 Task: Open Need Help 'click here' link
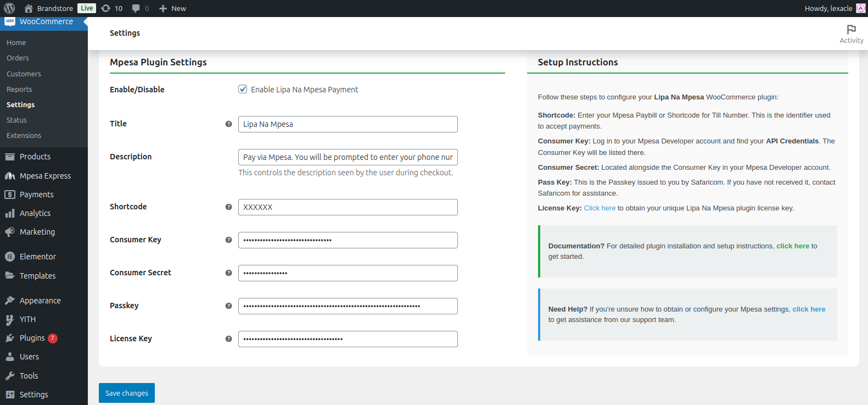tap(809, 309)
